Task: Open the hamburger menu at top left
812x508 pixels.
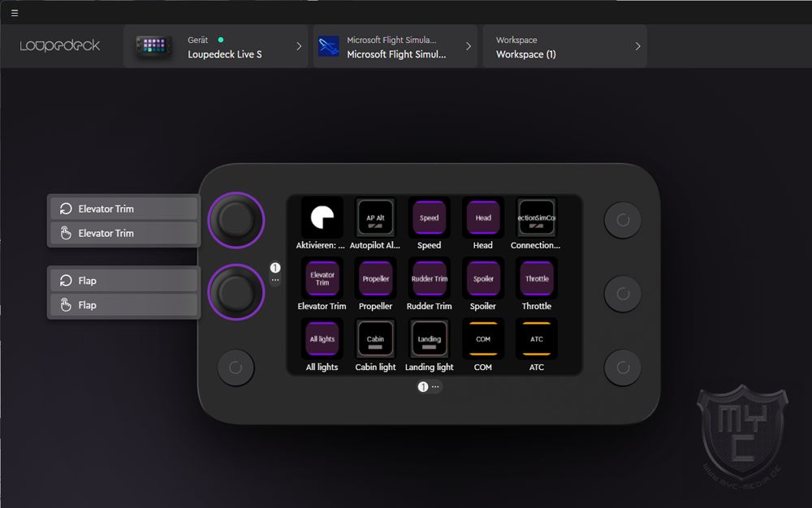Action: click(x=15, y=13)
